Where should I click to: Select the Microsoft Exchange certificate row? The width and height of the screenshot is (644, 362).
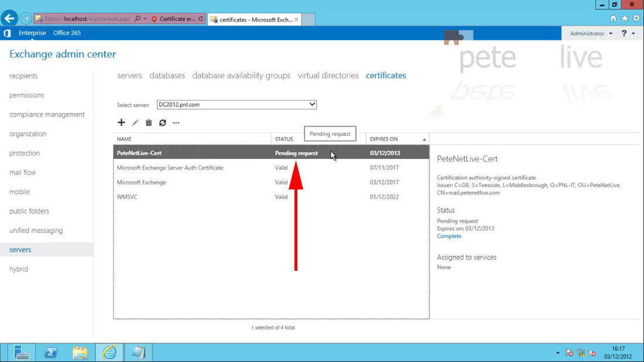(271, 182)
